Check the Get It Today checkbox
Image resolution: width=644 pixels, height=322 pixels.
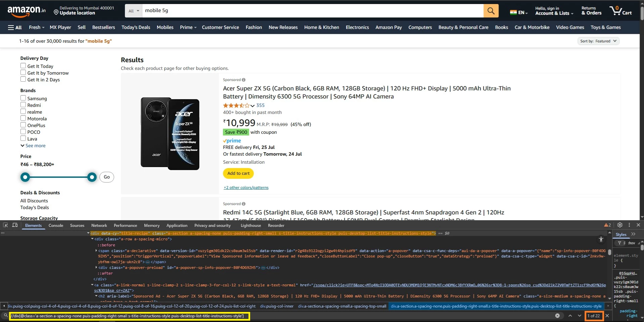[x=23, y=66]
